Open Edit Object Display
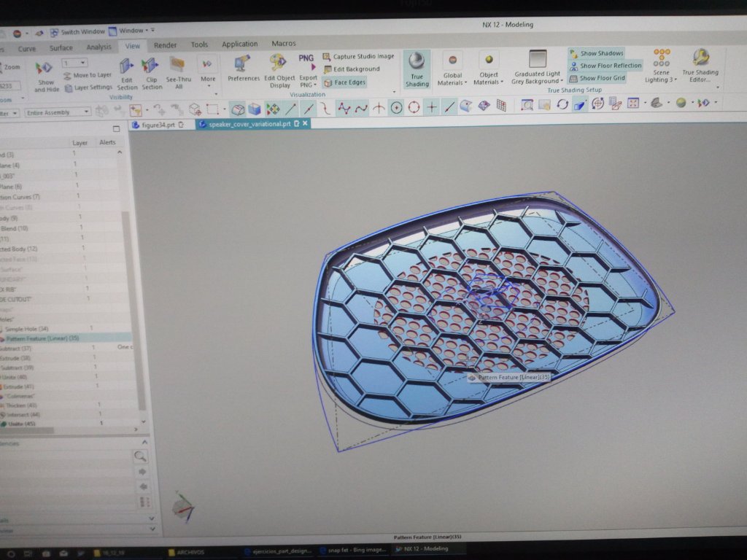The height and width of the screenshot is (560, 747). (279, 71)
